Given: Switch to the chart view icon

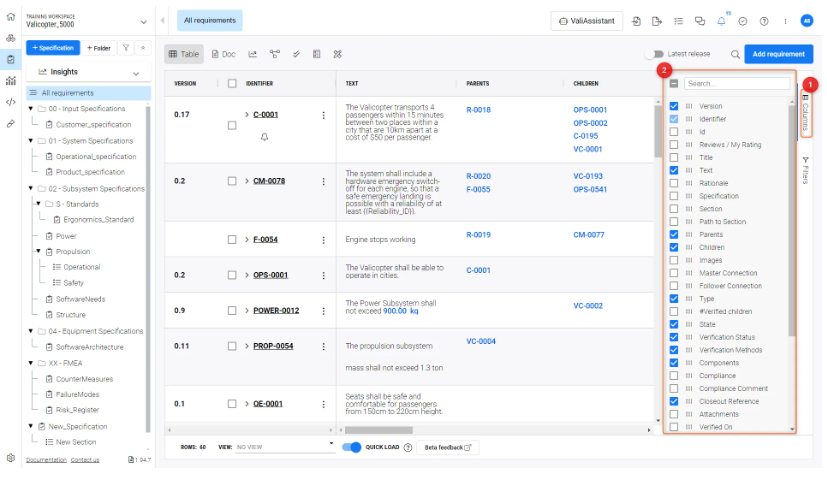Looking at the screenshot, I should pos(253,54).
